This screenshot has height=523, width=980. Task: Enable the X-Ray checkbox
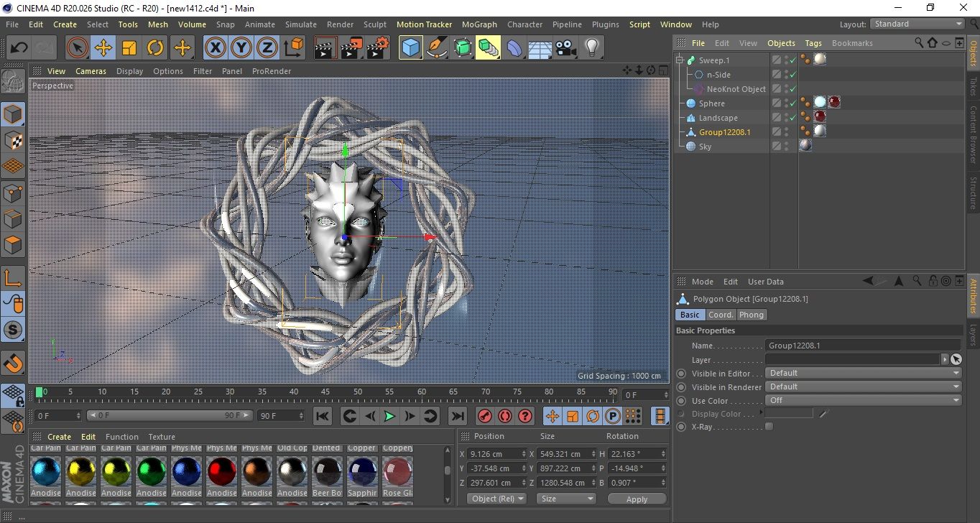tap(769, 427)
